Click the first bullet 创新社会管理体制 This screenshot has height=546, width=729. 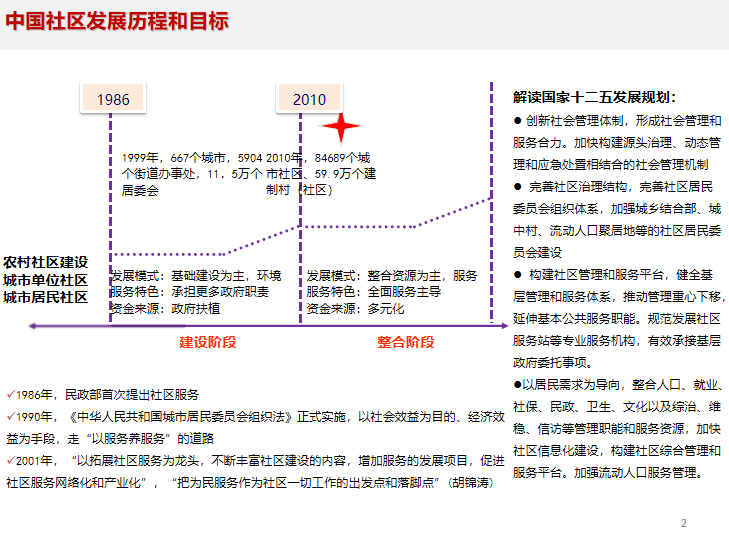[617, 143]
